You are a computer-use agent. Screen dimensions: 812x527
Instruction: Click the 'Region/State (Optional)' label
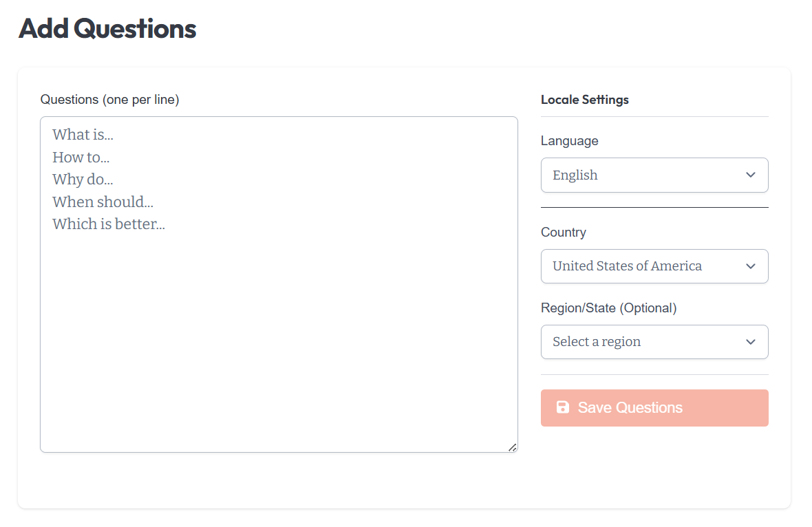pos(608,308)
